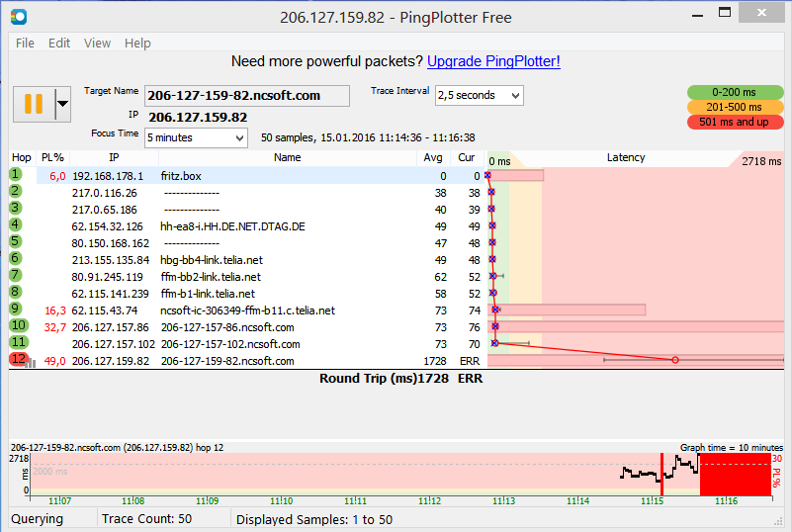Click the Target Name input field
792x532 pixels.
point(247,95)
